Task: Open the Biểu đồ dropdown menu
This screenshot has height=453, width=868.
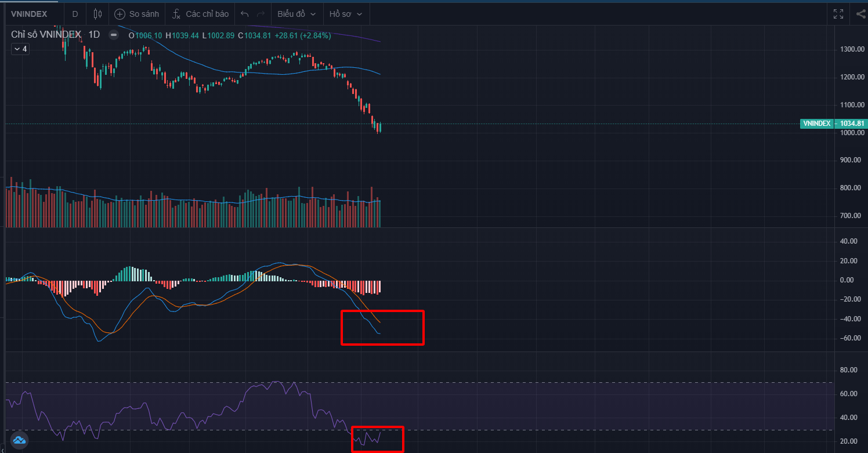Action: [297, 13]
